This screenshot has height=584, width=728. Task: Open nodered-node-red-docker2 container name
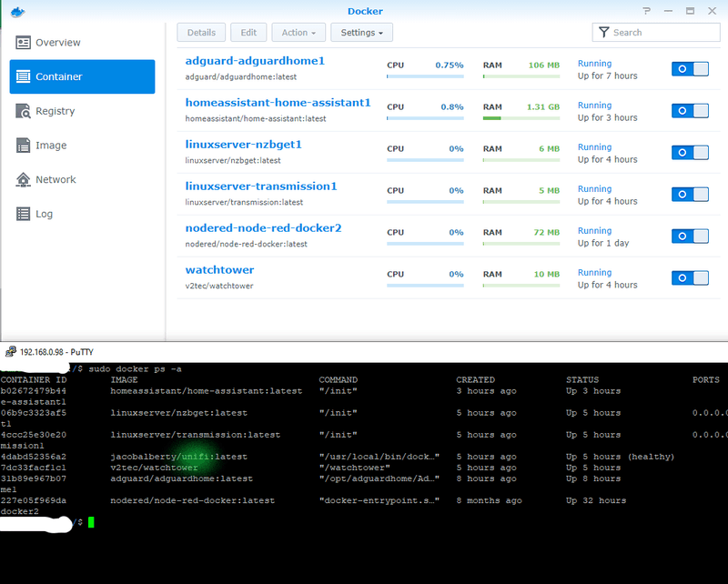click(263, 228)
